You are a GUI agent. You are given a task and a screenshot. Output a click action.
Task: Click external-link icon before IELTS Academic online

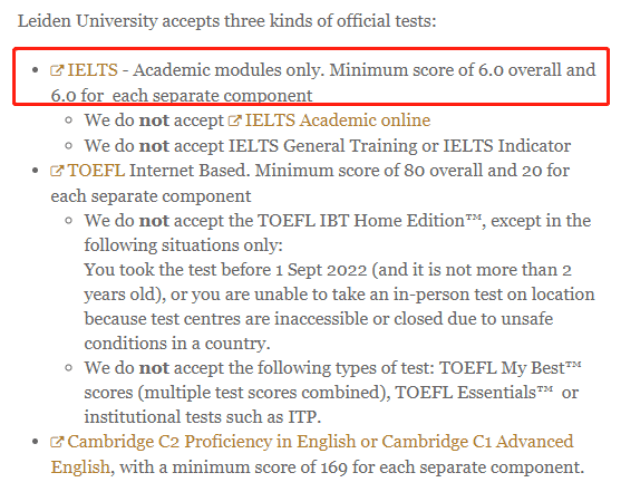(x=234, y=121)
